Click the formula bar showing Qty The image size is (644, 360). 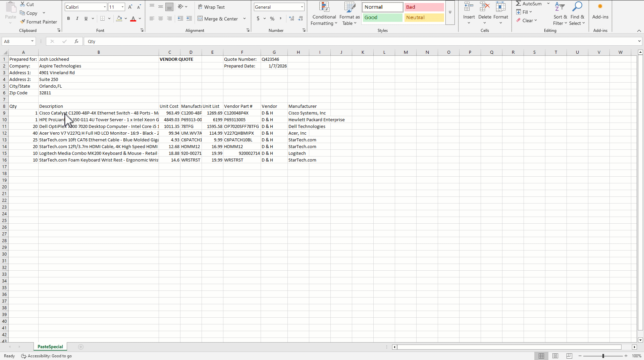coord(335,41)
